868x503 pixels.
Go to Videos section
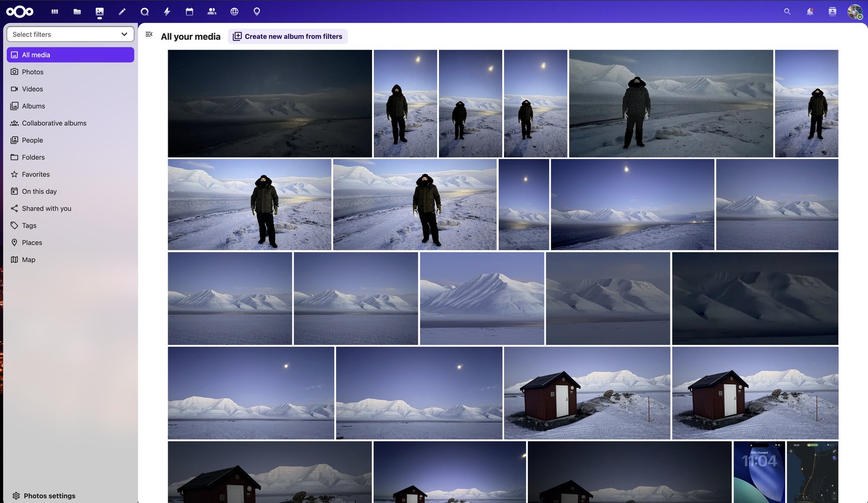71,89
